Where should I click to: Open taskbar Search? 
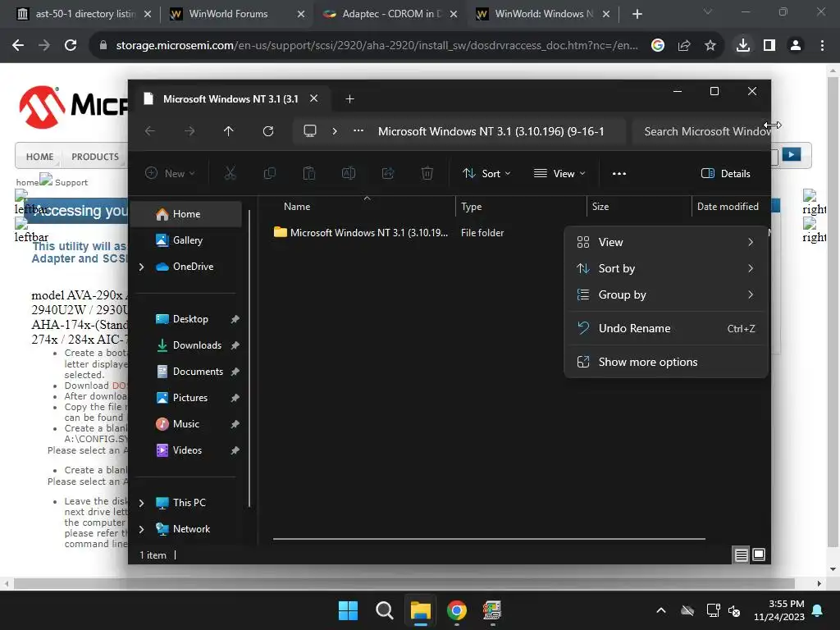click(384, 610)
